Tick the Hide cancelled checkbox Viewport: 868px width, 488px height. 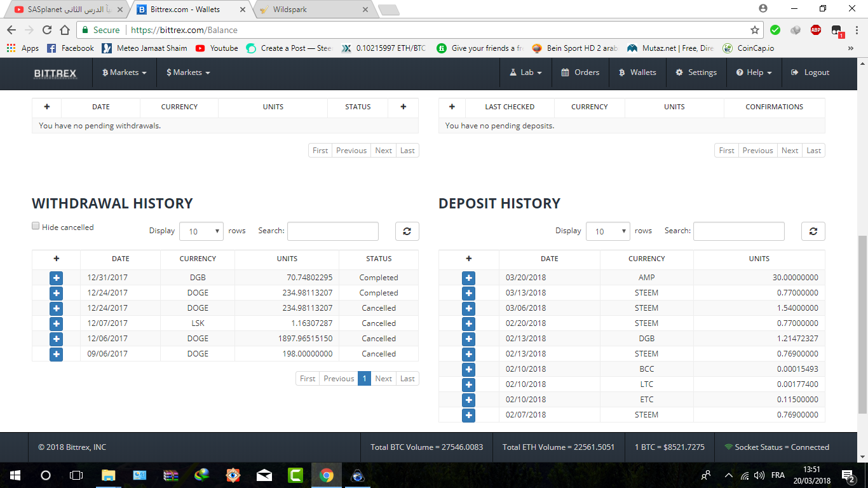coord(36,226)
